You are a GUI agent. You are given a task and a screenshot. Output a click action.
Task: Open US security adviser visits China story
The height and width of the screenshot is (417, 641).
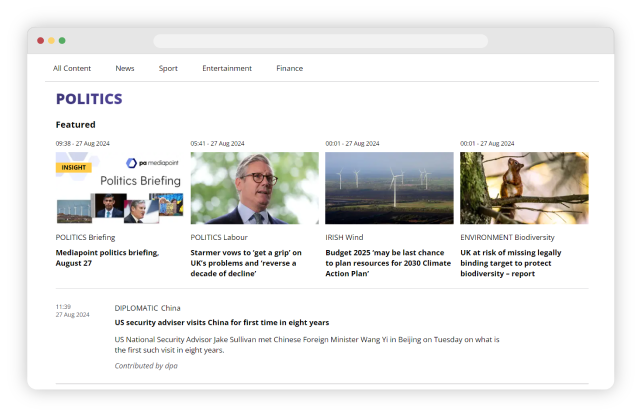pyautogui.click(x=222, y=323)
